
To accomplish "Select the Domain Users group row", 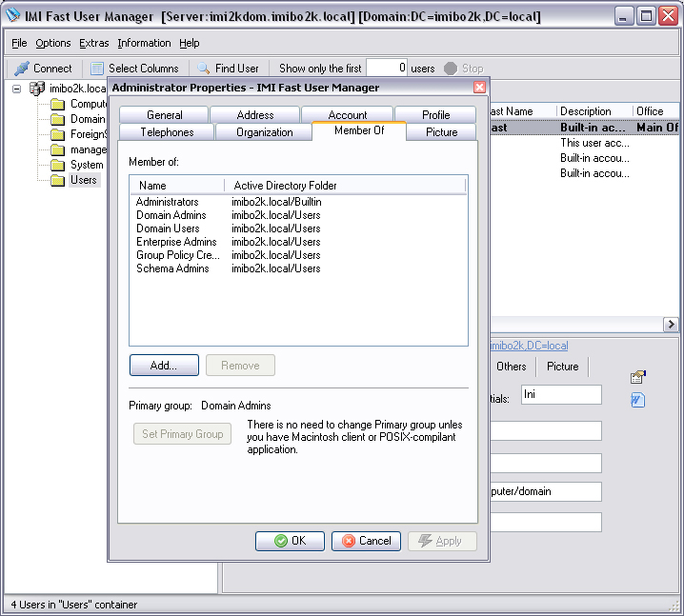I will (298, 229).
